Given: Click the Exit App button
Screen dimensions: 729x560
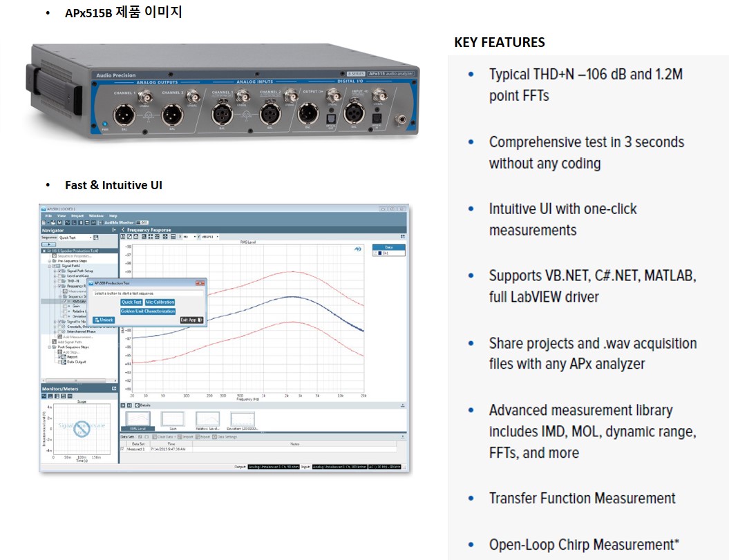Looking at the screenshot, I should [191, 320].
